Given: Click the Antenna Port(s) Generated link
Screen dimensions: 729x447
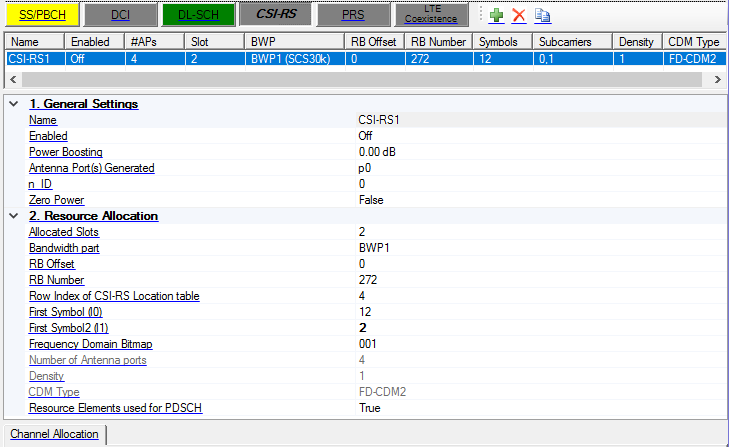Looking at the screenshot, I should pyautogui.click(x=92, y=168).
